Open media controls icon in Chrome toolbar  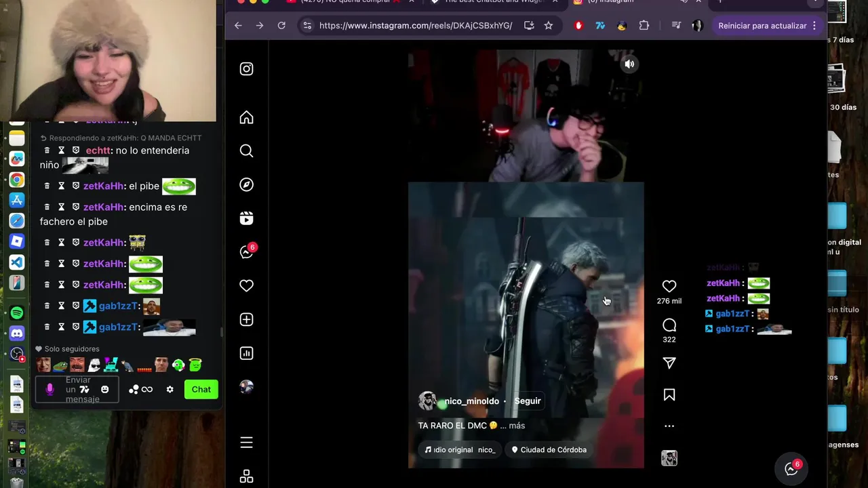[676, 26]
